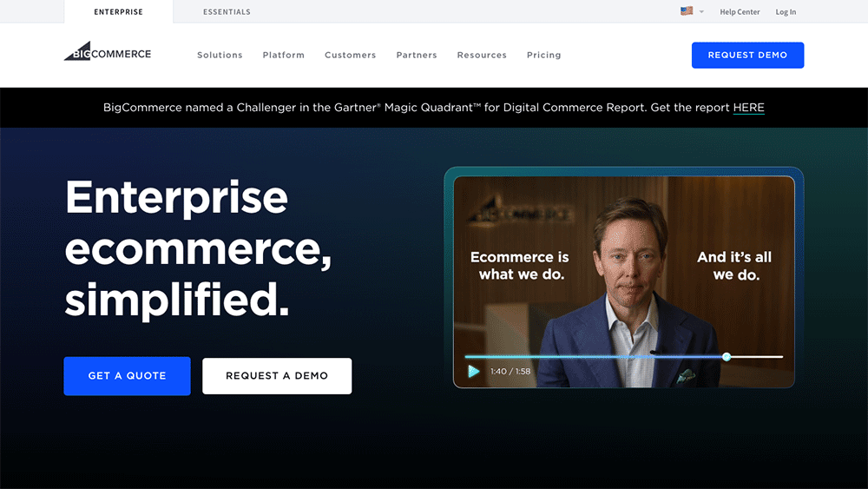Open the Partners menu
This screenshot has width=868, height=489.
[417, 55]
